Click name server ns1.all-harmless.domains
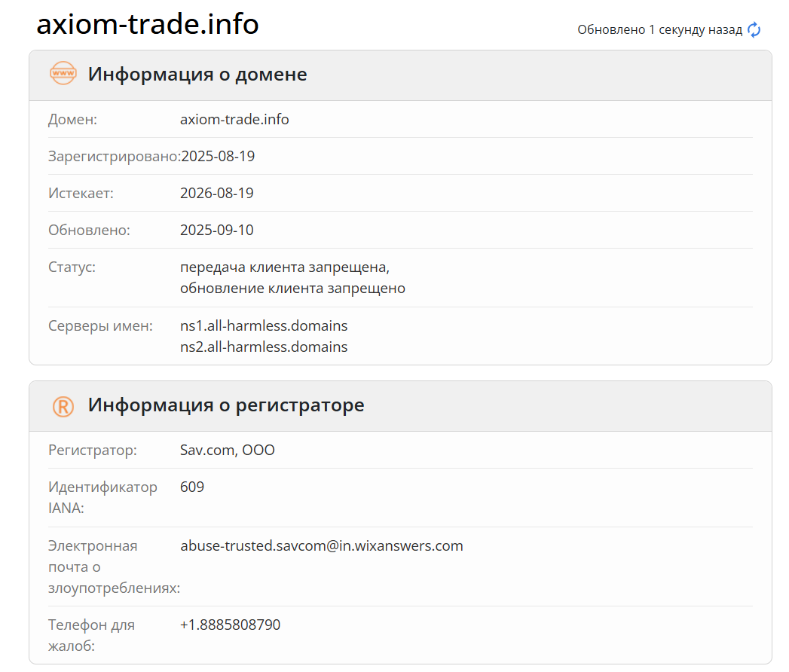Image resolution: width=789 pixels, height=672 pixels. [x=264, y=326]
